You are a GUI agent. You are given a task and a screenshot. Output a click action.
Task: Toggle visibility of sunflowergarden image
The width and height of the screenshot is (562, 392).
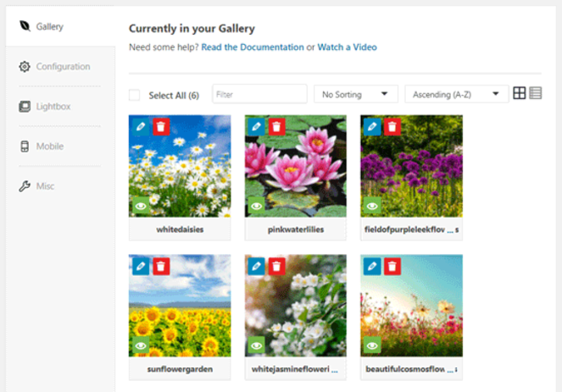pos(141,345)
